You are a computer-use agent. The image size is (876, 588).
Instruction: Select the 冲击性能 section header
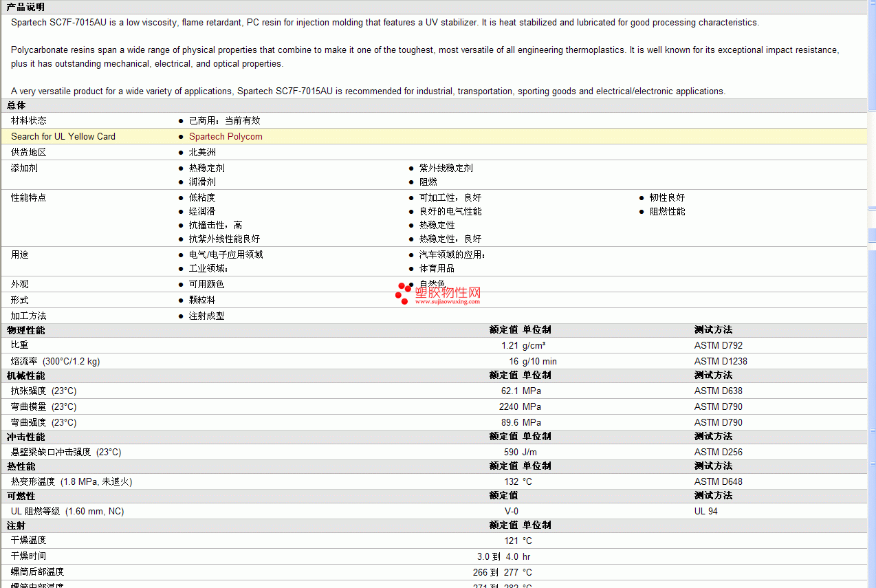pyautogui.click(x=25, y=437)
